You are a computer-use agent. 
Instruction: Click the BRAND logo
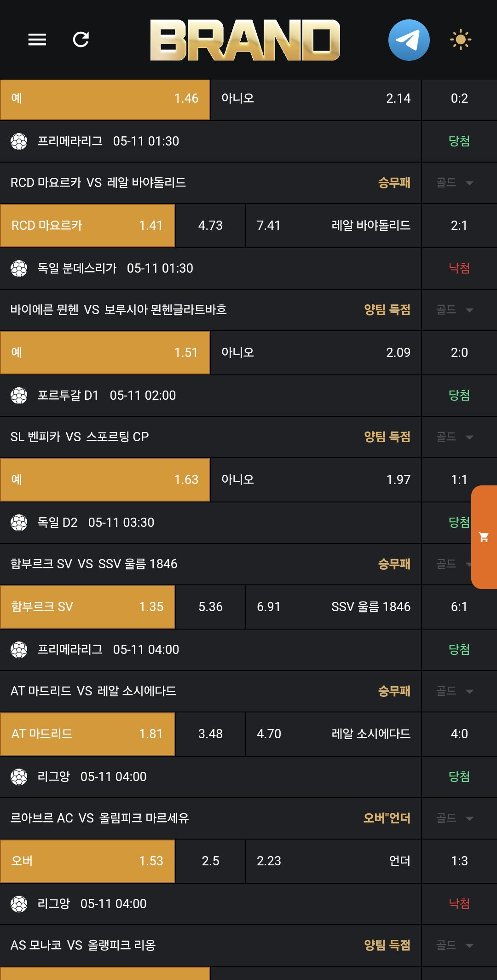coord(245,40)
